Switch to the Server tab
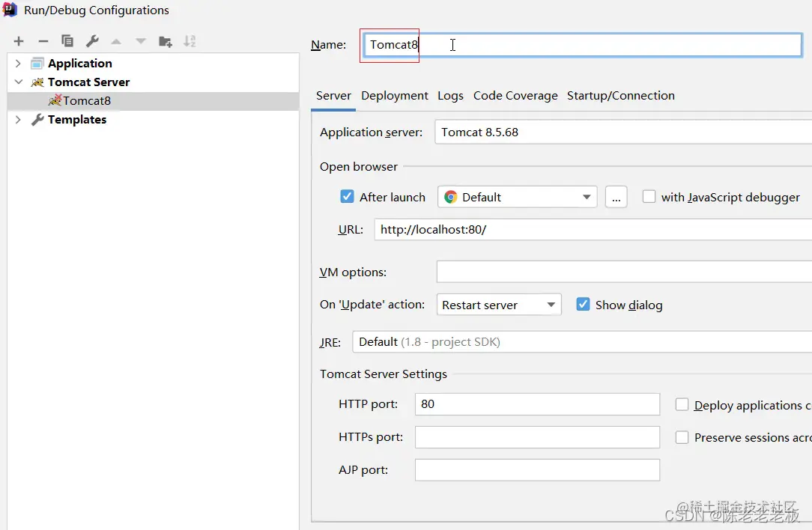 (x=333, y=96)
